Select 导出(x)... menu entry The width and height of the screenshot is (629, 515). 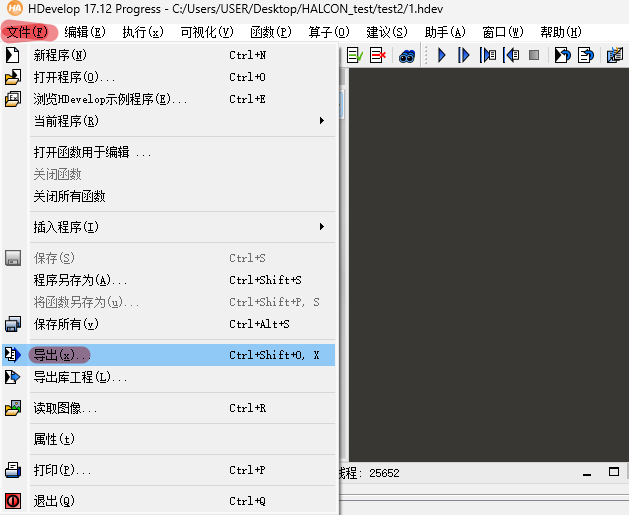168,355
